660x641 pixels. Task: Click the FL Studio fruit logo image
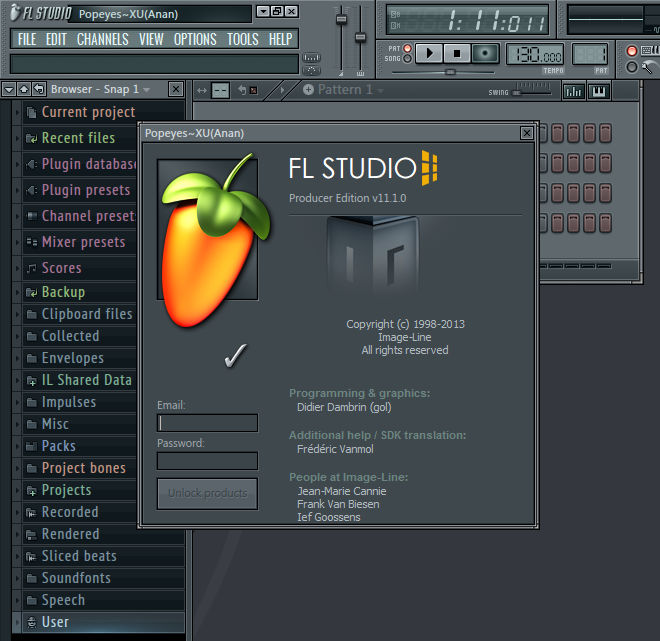213,240
